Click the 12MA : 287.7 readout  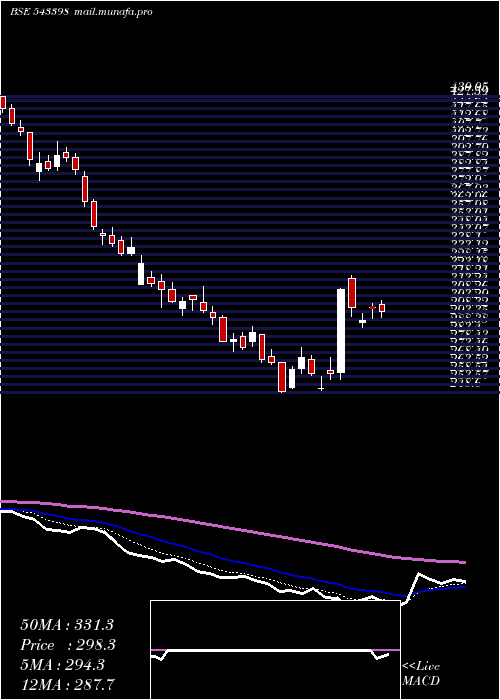point(67,684)
